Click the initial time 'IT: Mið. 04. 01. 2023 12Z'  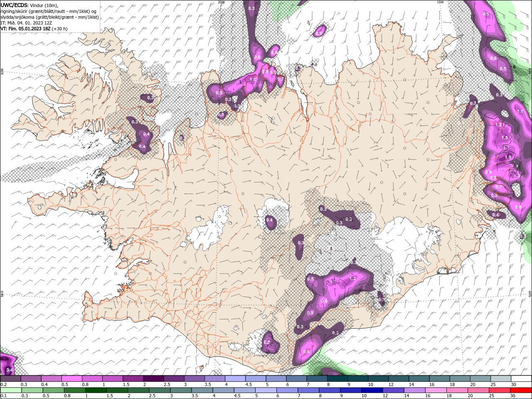click(26, 23)
